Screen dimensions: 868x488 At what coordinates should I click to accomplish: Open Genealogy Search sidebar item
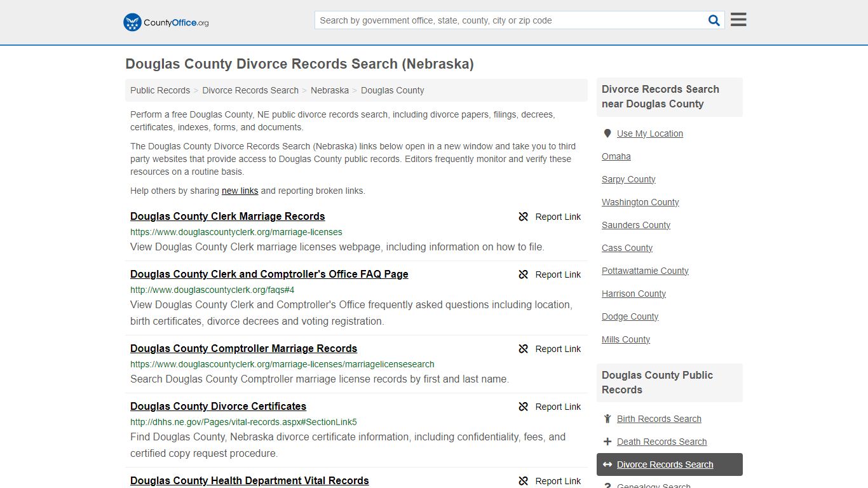654,485
